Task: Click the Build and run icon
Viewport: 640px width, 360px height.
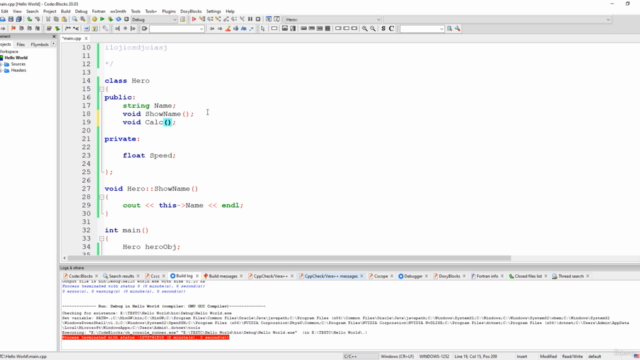Action: [x=110, y=19]
